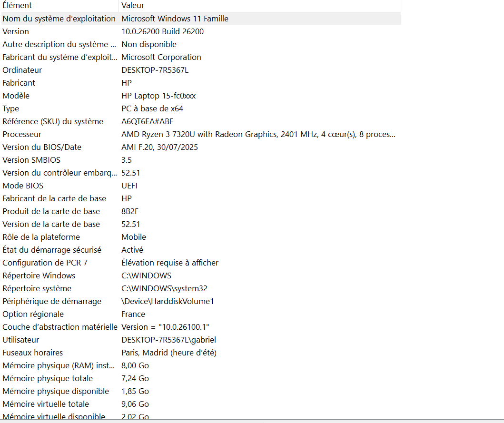Select the 'Microsoft Windows 11 Famille' value
The height and width of the screenshot is (423, 504).
coord(175,19)
